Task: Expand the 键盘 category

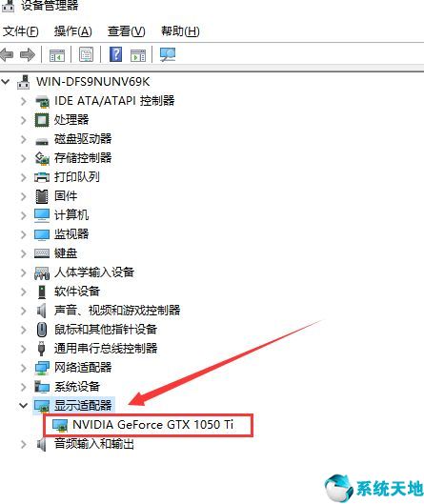Action: pos(24,253)
